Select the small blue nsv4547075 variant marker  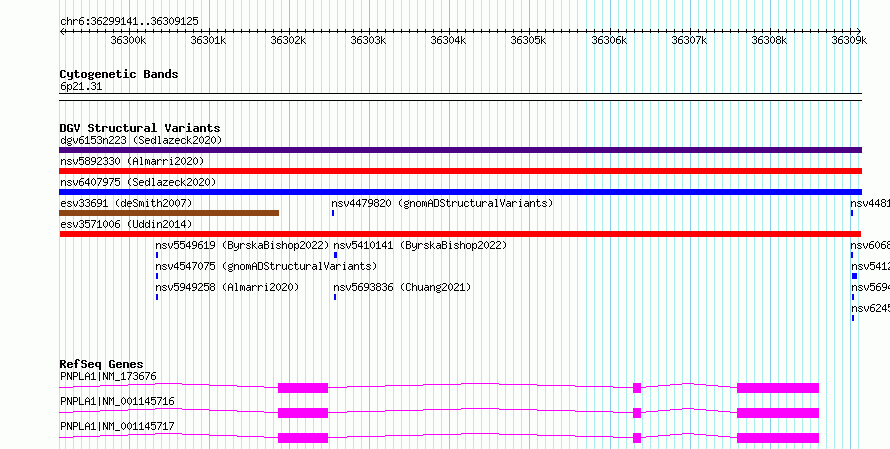(157, 276)
